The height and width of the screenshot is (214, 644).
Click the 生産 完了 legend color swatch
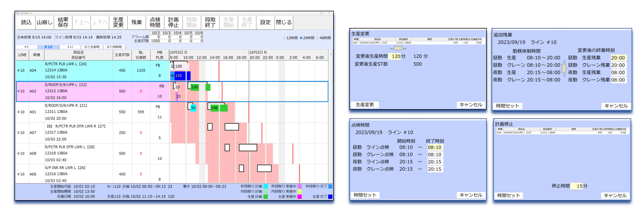pyautogui.click(x=330, y=197)
